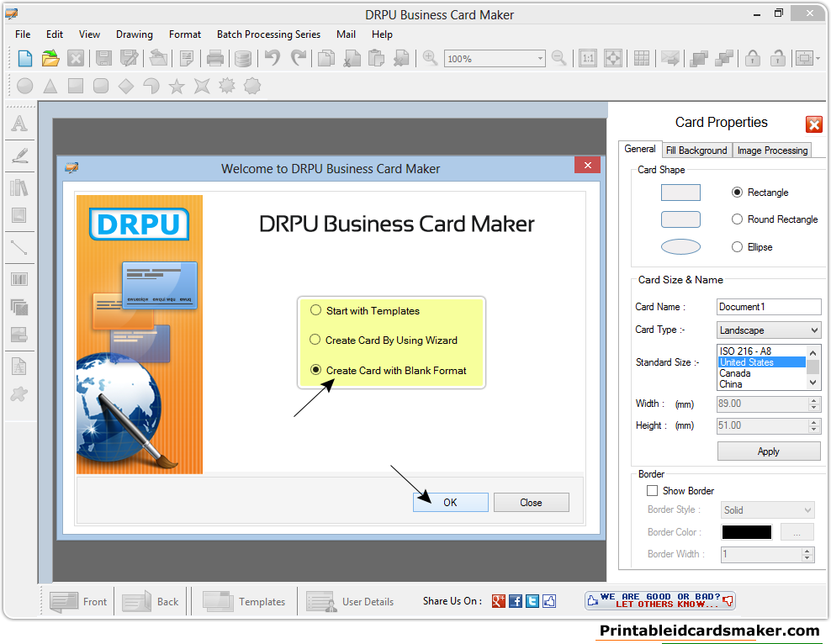The height and width of the screenshot is (644, 831).
Task: Open the File menu
Action: pos(23,34)
